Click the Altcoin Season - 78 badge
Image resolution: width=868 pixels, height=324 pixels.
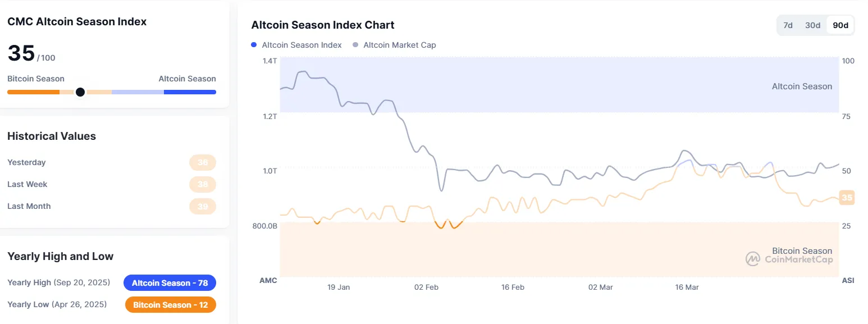click(170, 283)
